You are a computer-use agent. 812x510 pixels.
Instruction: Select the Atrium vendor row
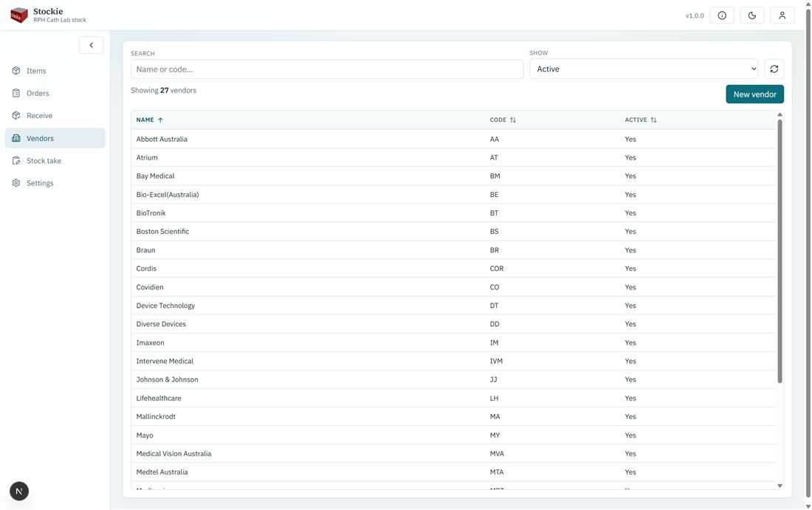[454, 157]
